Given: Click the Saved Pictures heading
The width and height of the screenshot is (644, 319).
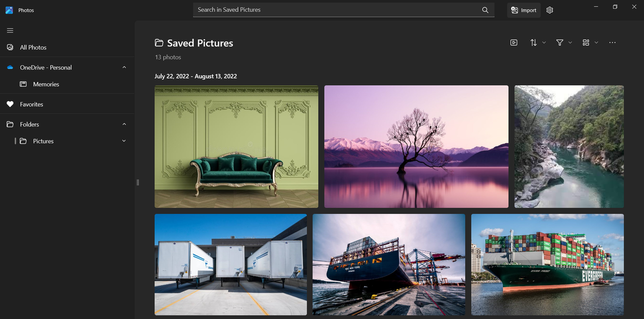Looking at the screenshot, I should [200, 43].
